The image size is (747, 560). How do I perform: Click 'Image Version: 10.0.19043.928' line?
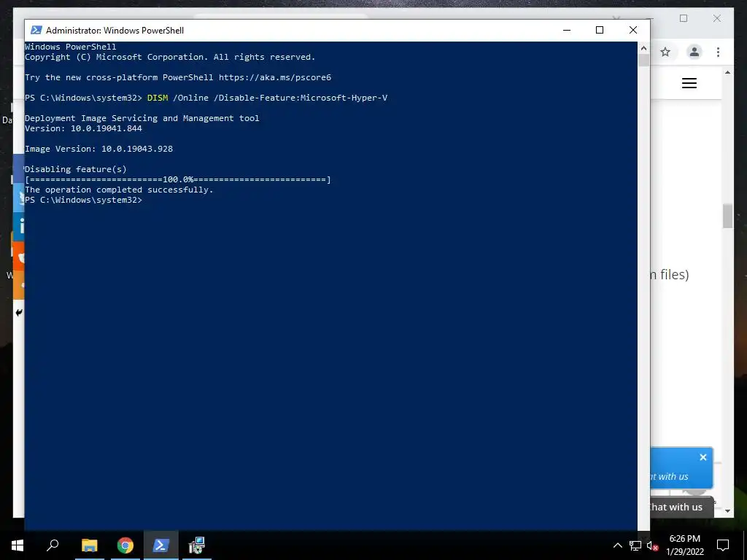click(98, 149)
